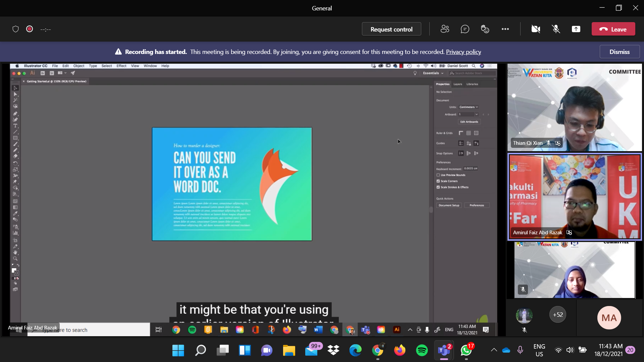Open Windows taskbar Search
This screenshot has width=644, height=362.
201,350
